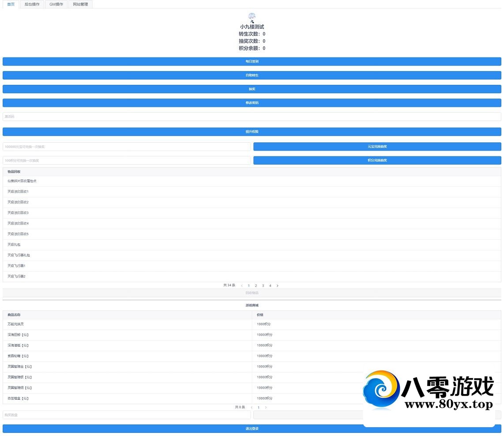This screenshot has height=436, width=504.
Task: Log out using the 退出登录 button
Action: (252, 428)
